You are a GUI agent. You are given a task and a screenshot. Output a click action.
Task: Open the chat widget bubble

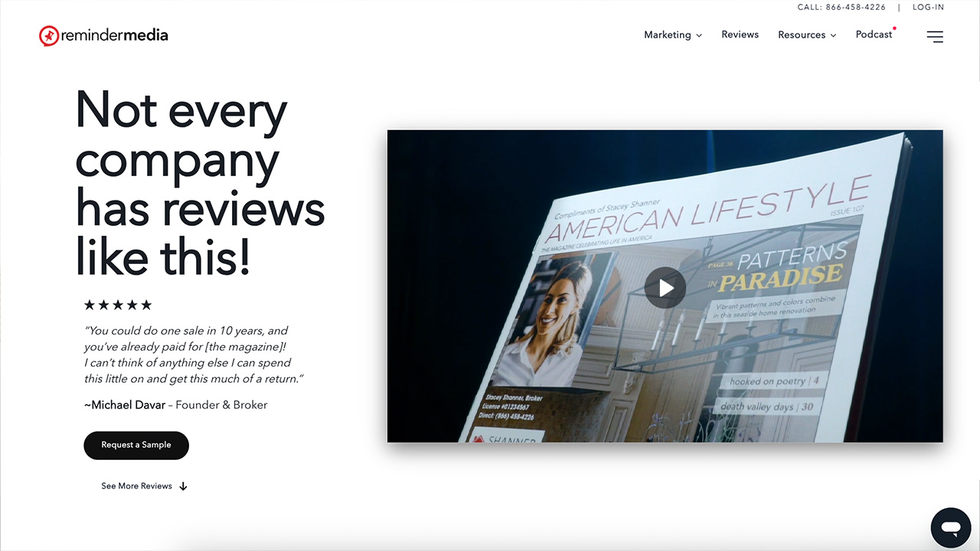coord(951,527)
